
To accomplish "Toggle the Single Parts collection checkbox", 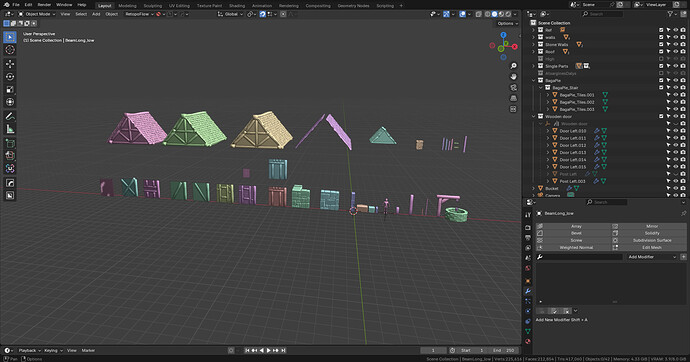I will [x=661, y=66].
